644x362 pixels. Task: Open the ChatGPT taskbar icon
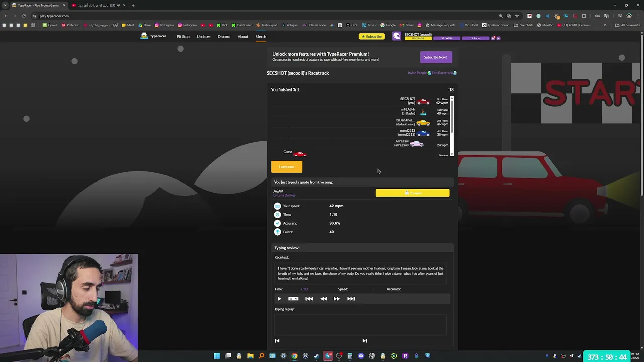(x=372, y=356)
